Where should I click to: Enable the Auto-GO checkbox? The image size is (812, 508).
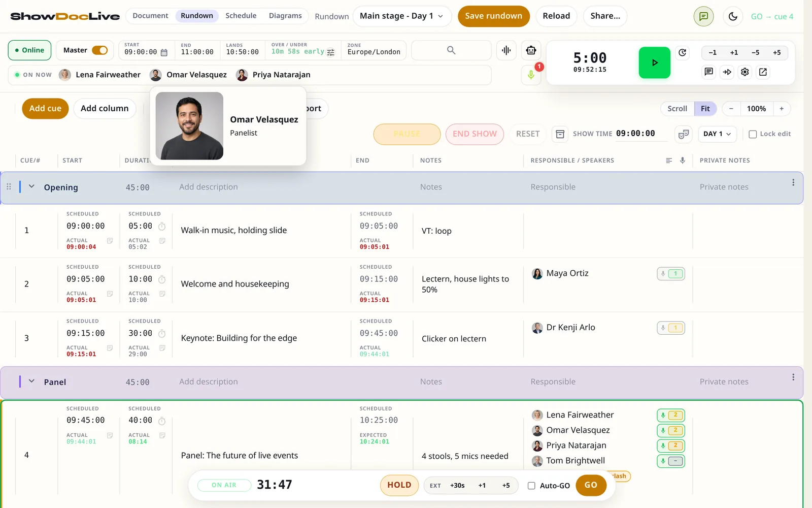531,486
